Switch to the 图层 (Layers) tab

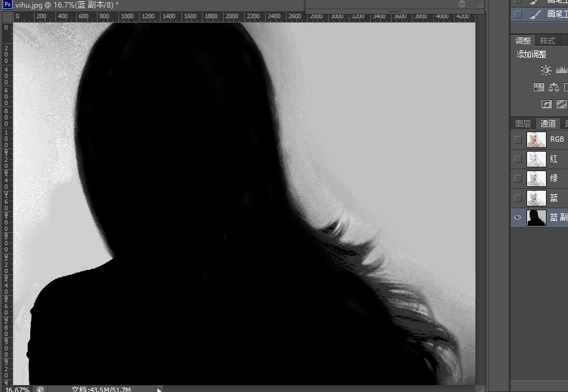523,123
